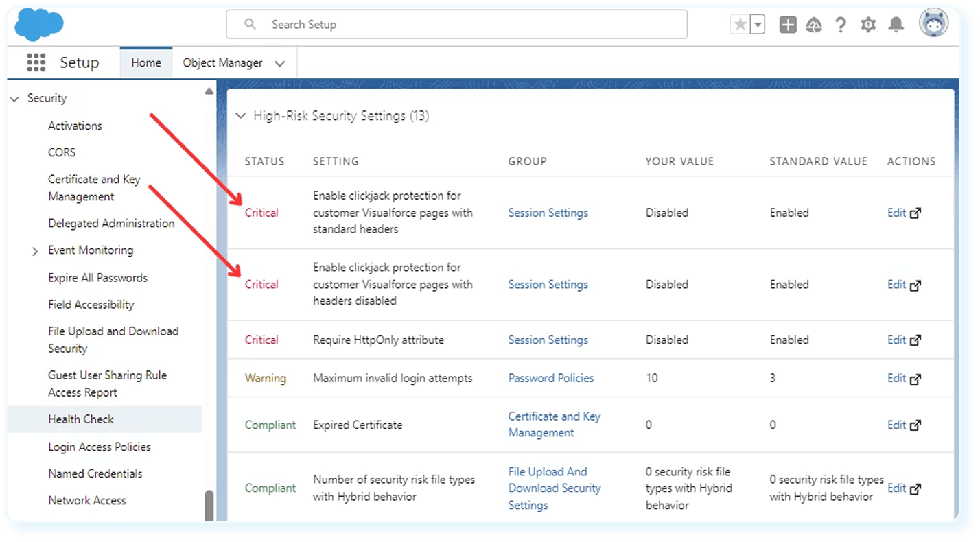Click the search magnifier icon

point(250,24)
